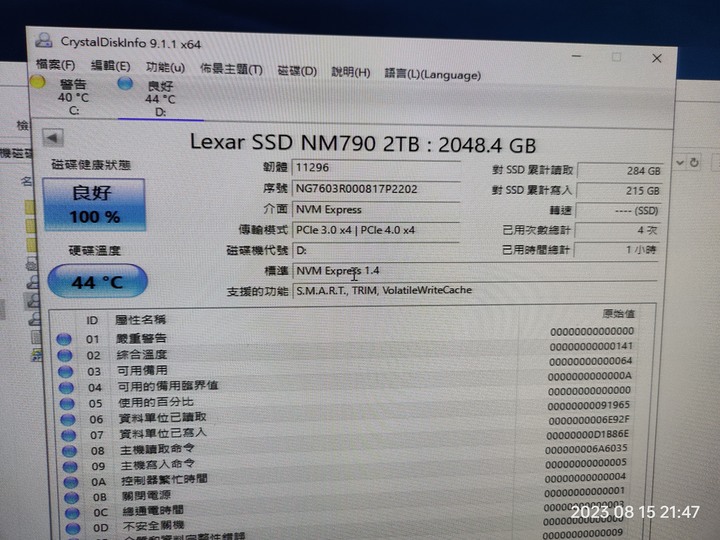
Task: Click the yellow warning status circle for C:
Action: (38, 82)
